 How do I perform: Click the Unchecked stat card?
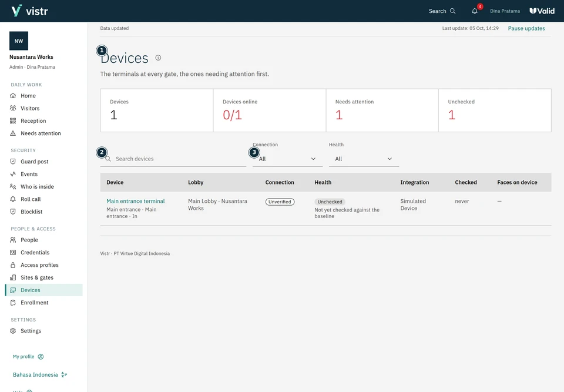pos(495,110)
